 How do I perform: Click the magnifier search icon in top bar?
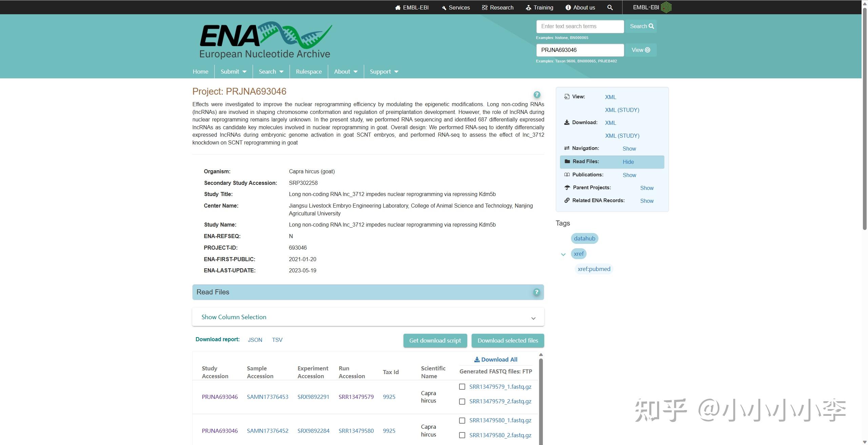point(610,7)
